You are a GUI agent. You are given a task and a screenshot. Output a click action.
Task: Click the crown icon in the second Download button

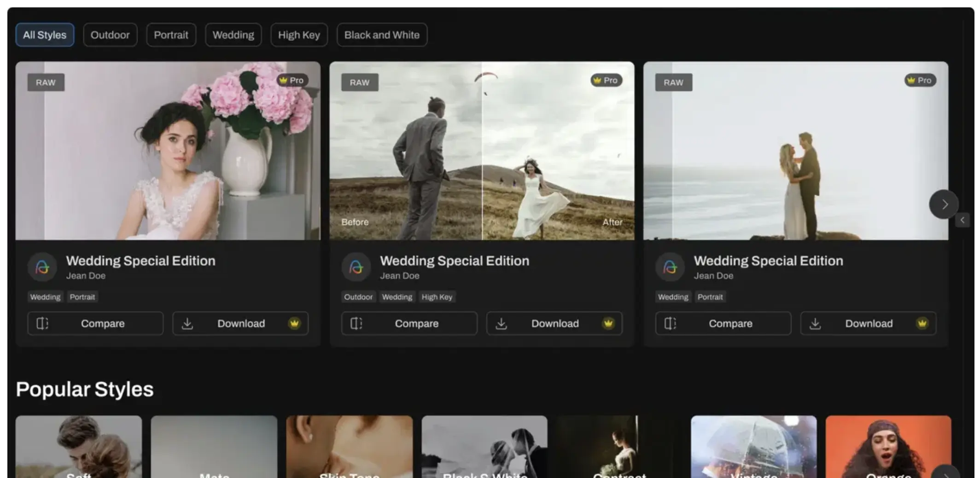[608, 323]
